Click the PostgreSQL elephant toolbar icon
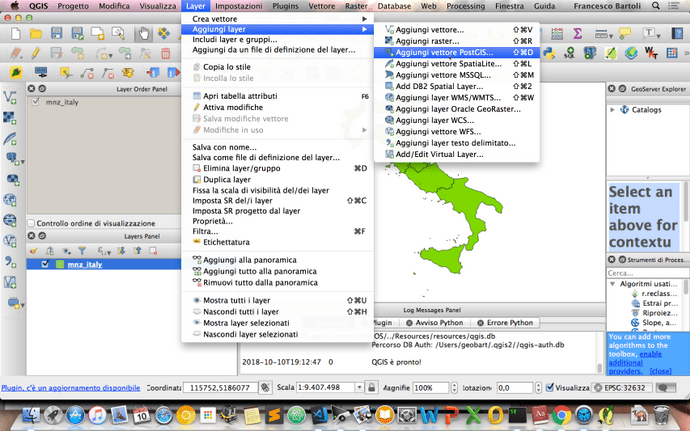This screenshot has height=431, width=690. point(590,53)
